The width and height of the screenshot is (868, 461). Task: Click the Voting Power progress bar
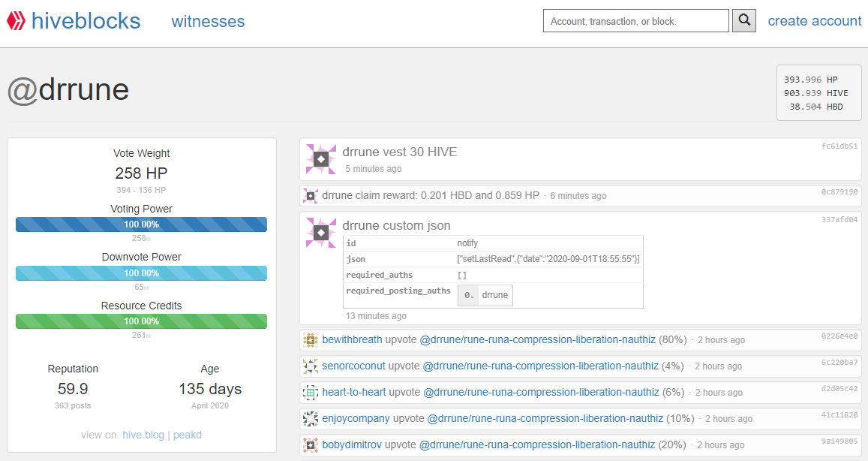click(x=141, y=224)
